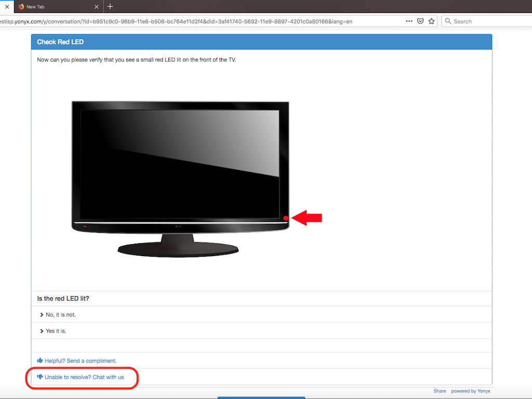This screenshot has height=399, width=532.
Task: Open page actions three-dot menu
Action: click(x=409, y=21)
